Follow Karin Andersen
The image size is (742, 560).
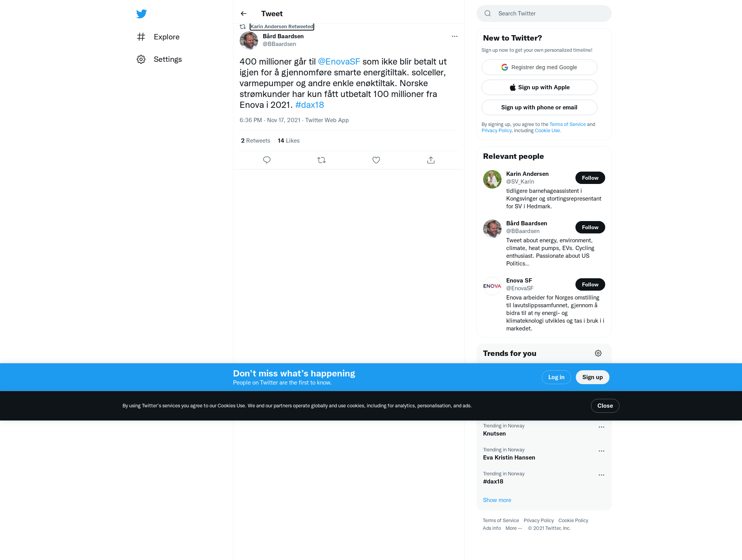[x=590, y=178]
